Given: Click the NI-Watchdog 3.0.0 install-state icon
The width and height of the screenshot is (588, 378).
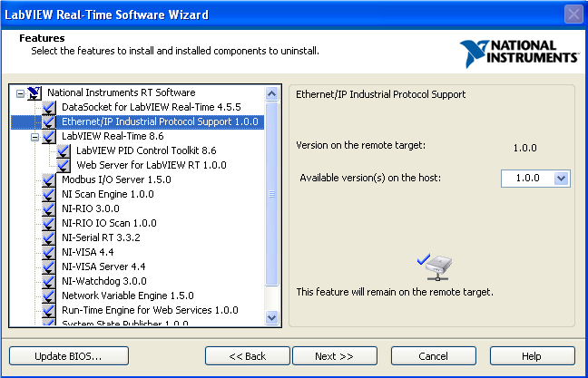Looking at the screenshot, I should pos(49,281).
